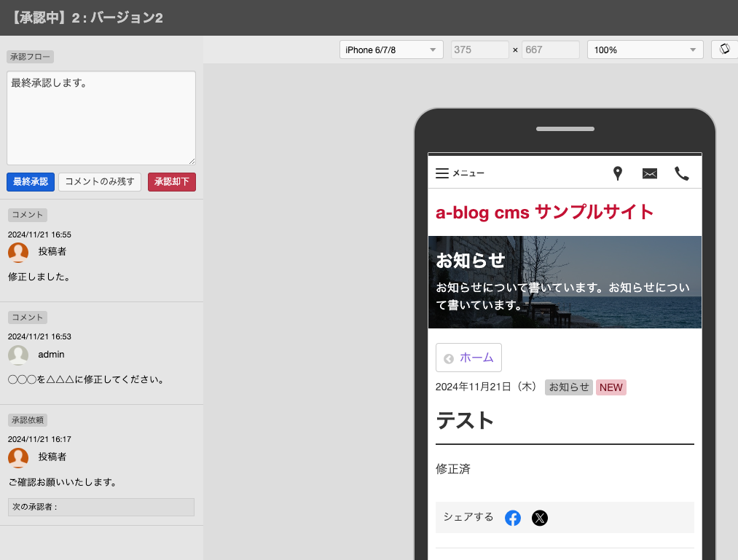Open the hamburger menu icon
738x560 pixels.
pos(442,173)
